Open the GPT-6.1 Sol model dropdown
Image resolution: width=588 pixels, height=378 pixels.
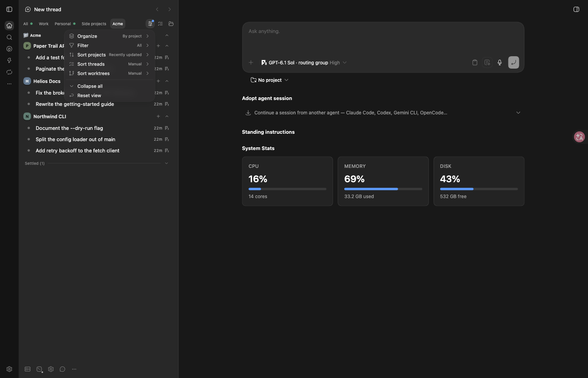pyautogui.click(x=304, y=62)
